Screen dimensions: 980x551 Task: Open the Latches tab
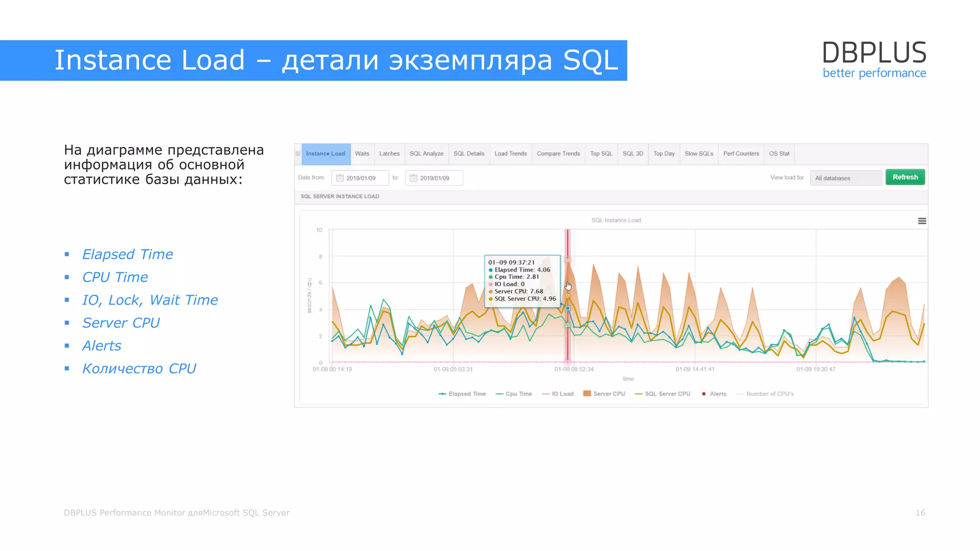click(x=390, y=154)
